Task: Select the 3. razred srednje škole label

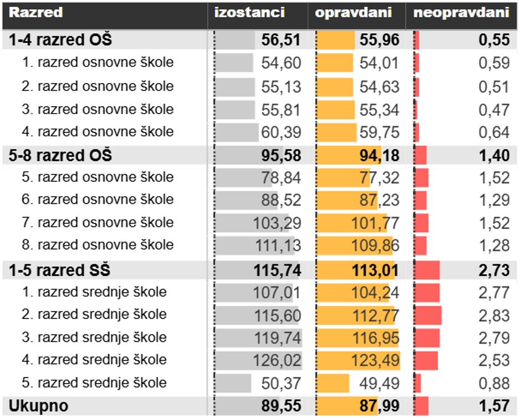Action: 94,337
